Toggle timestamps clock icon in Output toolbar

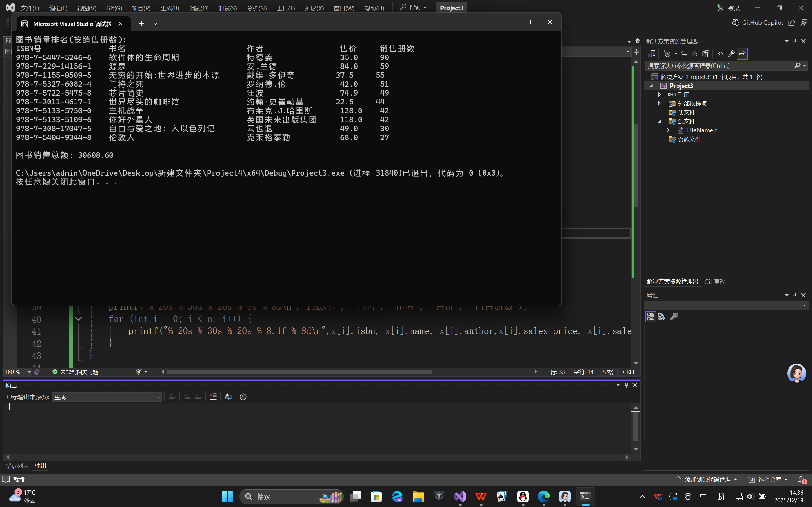[x=243, y=397]
